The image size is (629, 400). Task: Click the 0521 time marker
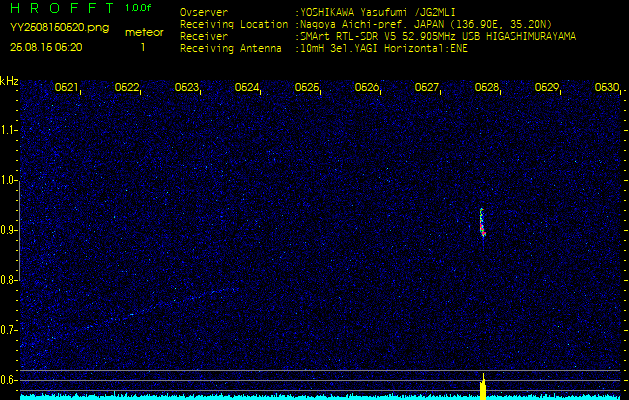66,87
